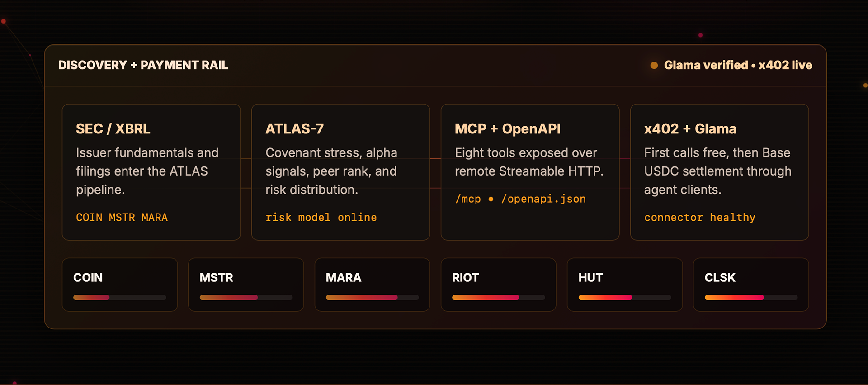Screen dimensions: 868x385
Task: Open the MCP + OpenAPI card
Action: tap(530, 172)
